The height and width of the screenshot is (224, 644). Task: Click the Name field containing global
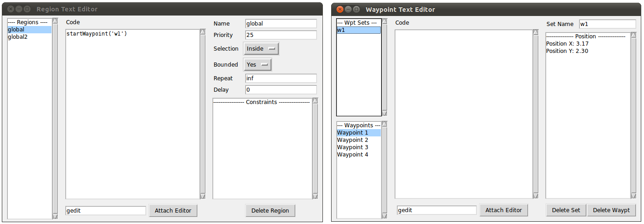tap(281, 24)
